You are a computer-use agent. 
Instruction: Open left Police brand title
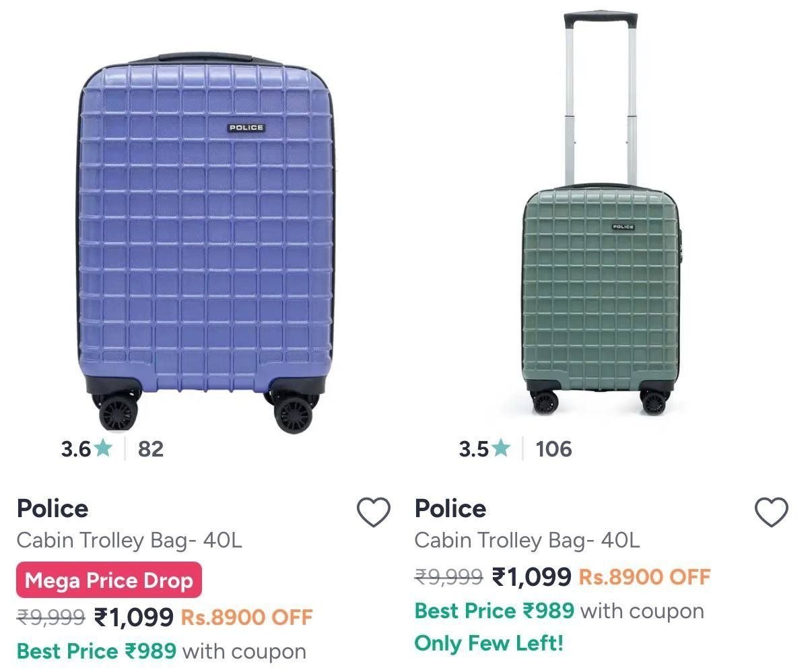53,508
